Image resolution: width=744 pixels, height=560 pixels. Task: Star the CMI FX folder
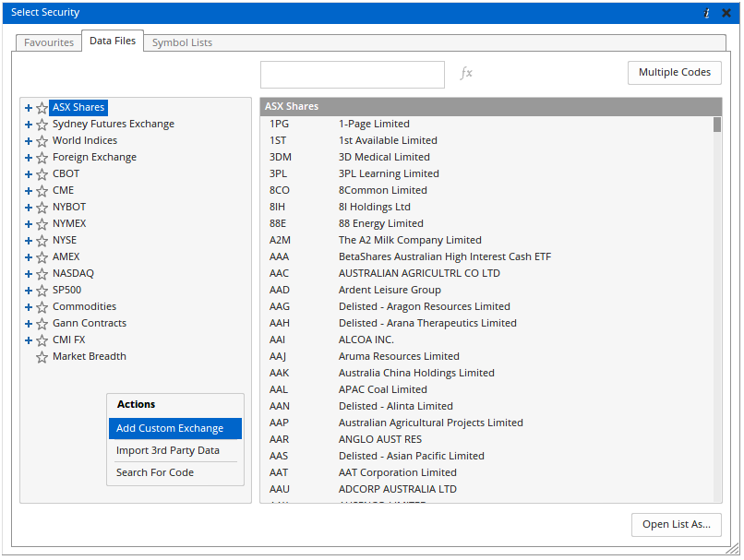click(x=42, y=340)
